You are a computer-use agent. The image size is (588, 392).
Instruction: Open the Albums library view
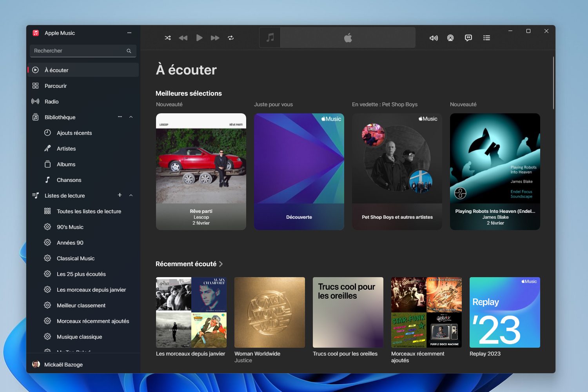click(x=83, y=164)
